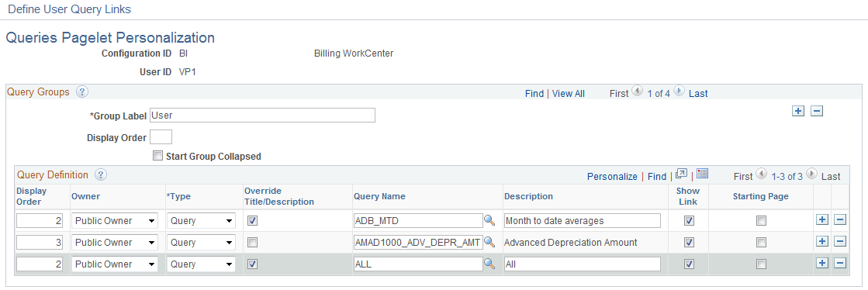This screenshot has width=868, height=290.
Task: Look up query name for ADB_MTD row
Action: pyautogui.click(x=489, y=220)
